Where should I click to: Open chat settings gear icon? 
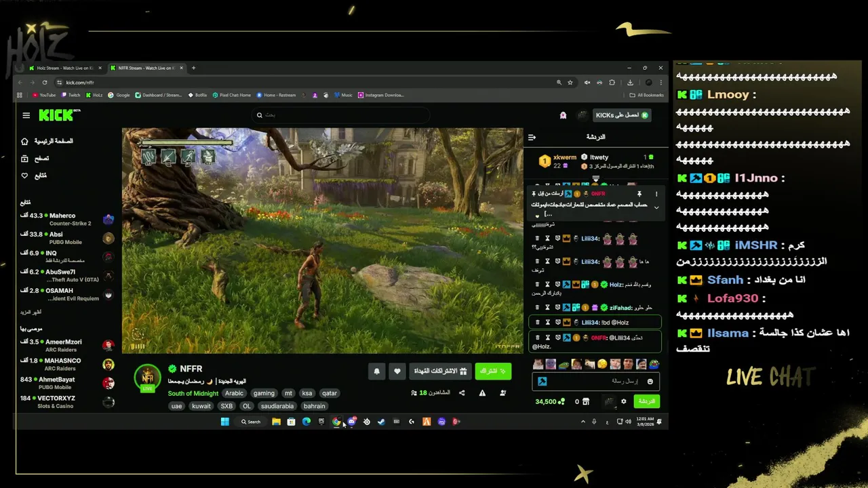point(624,401)
